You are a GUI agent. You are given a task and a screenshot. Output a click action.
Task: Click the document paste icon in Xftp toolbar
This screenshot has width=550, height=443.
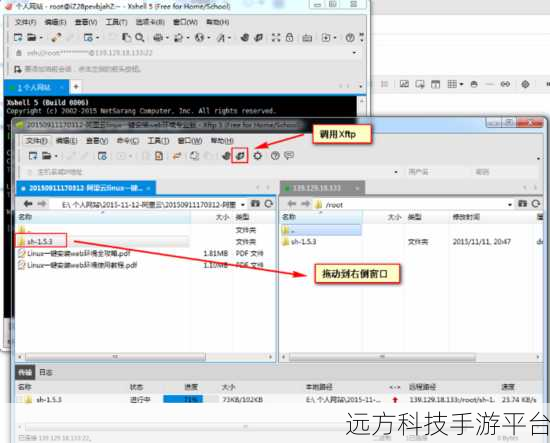click(x=159, y=155)
